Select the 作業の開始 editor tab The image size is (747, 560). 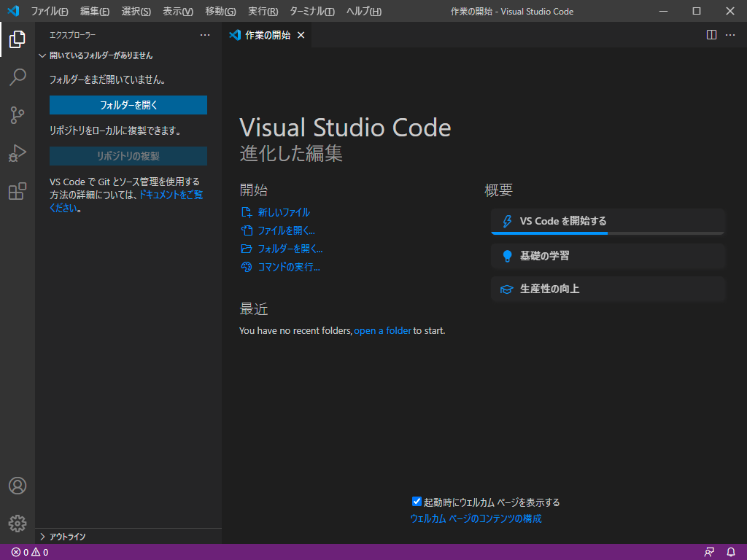pos(267,35)
